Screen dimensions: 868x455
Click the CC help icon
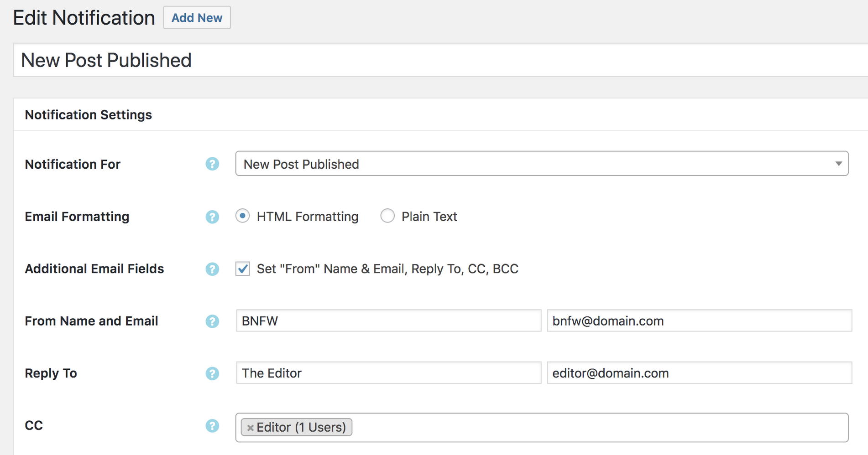(x=212, y=425)
